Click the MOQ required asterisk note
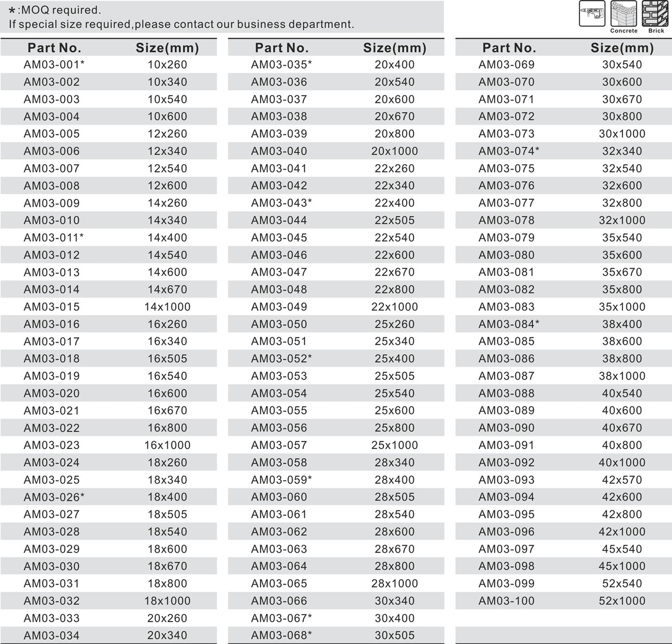 coord(55,10)
